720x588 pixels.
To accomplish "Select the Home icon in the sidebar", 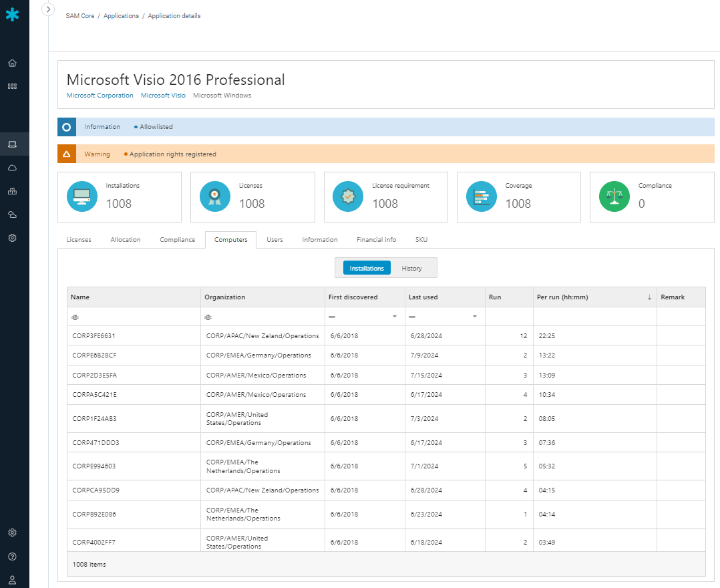I will click(x=12, y=62).
